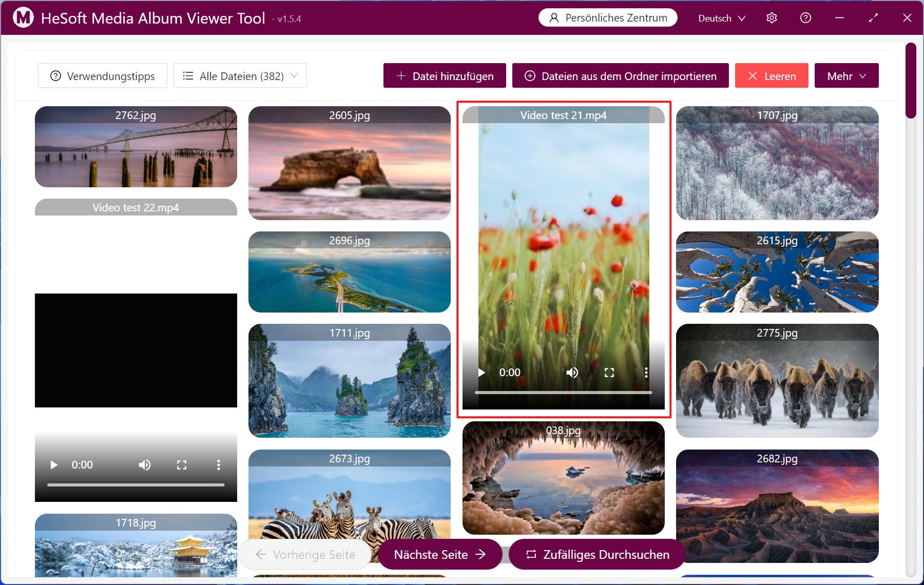The image size is (924, 585).
Task: Enter fullscreen for Video test 21.mp4
Action: 609,373
